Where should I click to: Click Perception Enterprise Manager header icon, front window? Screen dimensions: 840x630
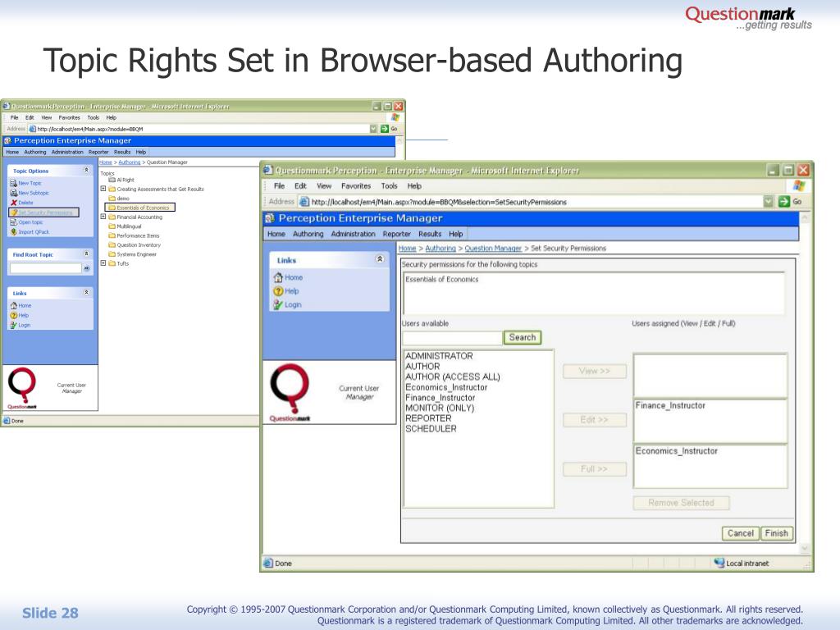point(270,218)
